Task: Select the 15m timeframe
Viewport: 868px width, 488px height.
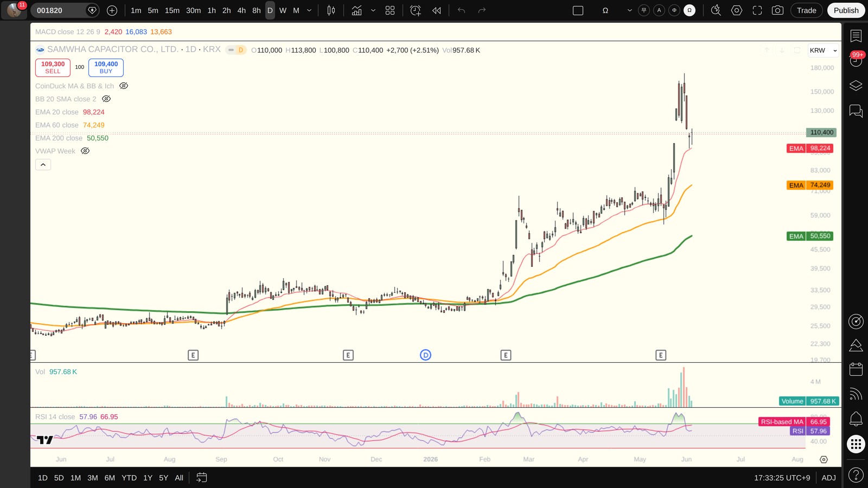Action: [x=172, y=10]
